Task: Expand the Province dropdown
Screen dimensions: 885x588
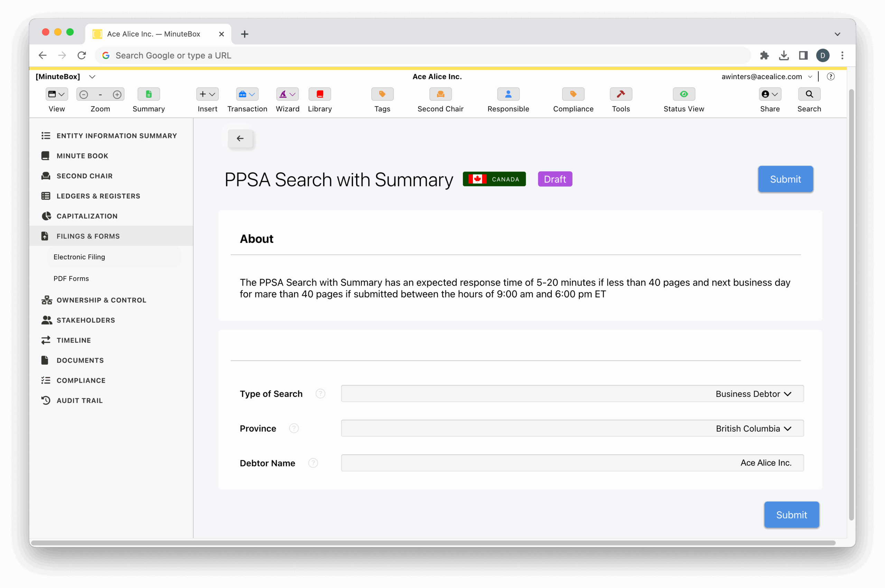Action: [572, 428]
